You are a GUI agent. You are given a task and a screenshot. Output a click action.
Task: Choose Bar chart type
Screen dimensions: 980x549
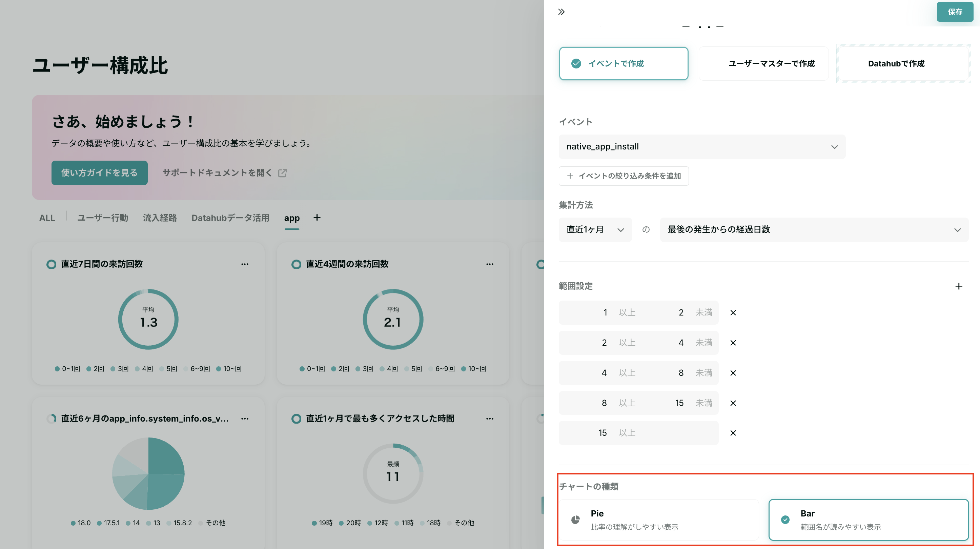tap(869, 520)
